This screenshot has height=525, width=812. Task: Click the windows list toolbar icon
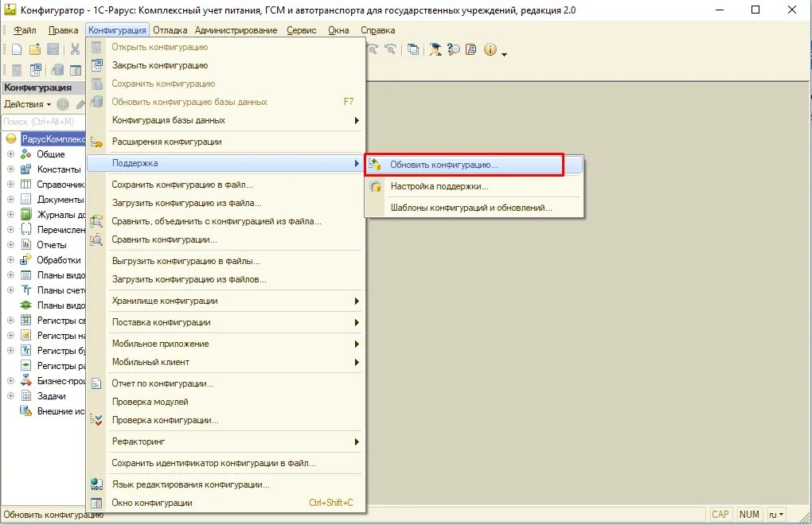pyautogui.click(x=412, y=49)
